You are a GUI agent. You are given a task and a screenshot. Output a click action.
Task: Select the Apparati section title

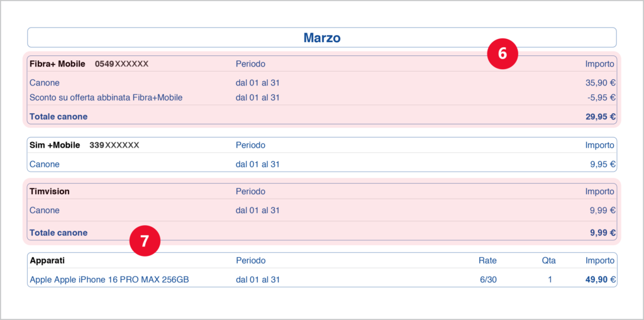point(47,260)
